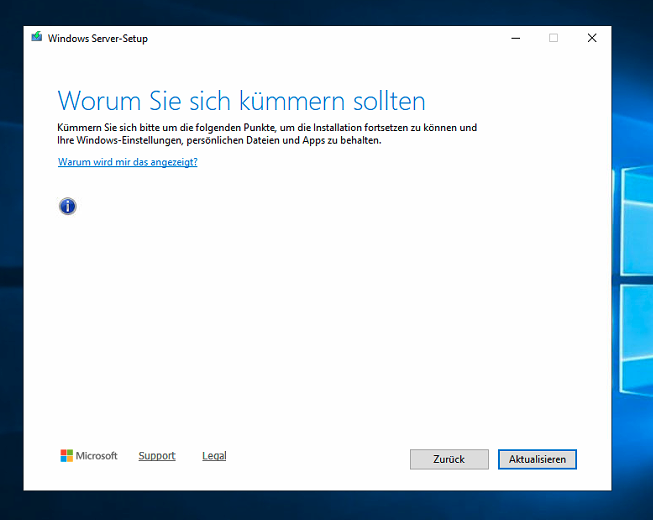Click the heading 'Worum Sie sich kümmern sollten'

(241, 101)
